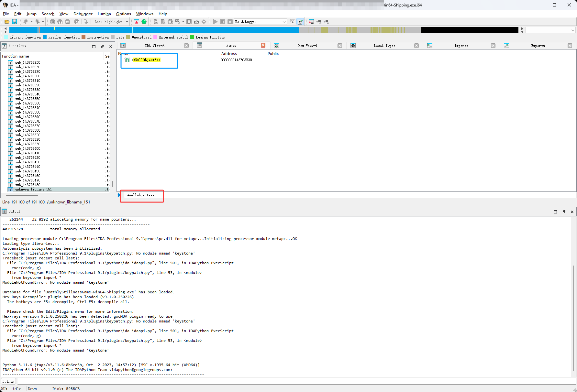The height and width of the screenshot is (392, 577).
Task: Toggle the green record analysis indicator
Action: (x=144, y=22)
